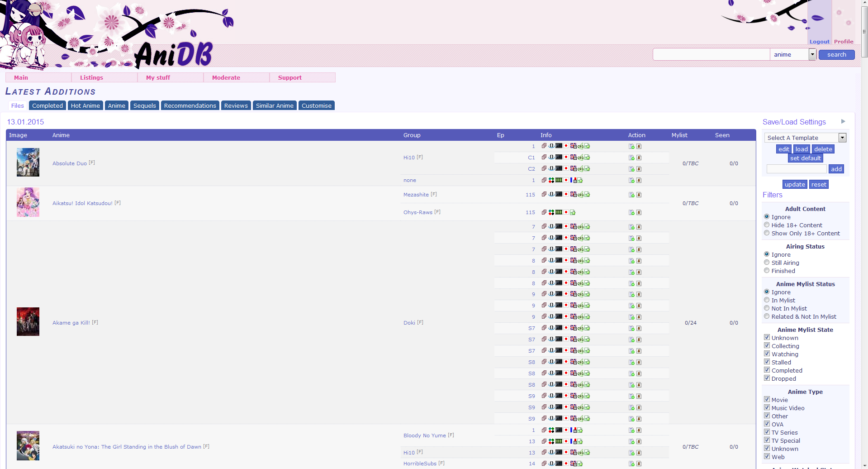
Task: Select In Mylist radio option
Action: click(x=767, y=300)
